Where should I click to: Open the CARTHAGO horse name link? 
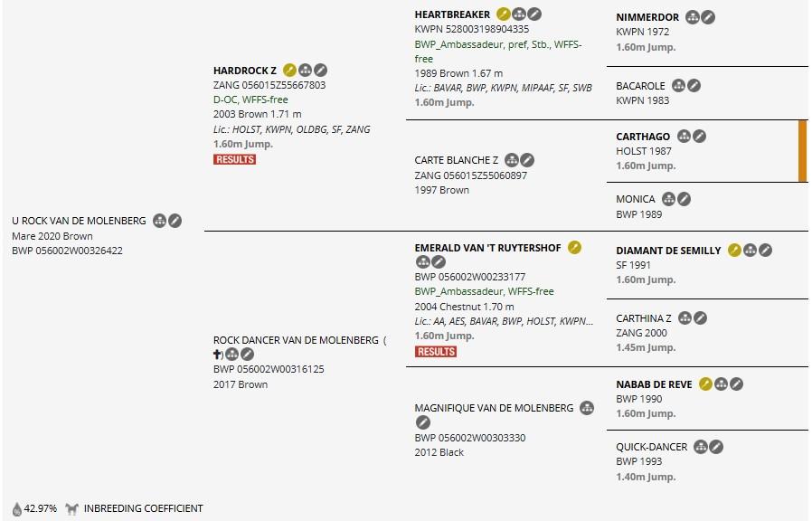(x=643, y=137)
